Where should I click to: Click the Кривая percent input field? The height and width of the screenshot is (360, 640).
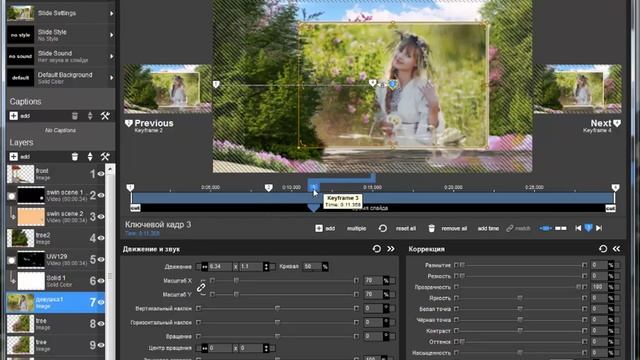point(312,267)
